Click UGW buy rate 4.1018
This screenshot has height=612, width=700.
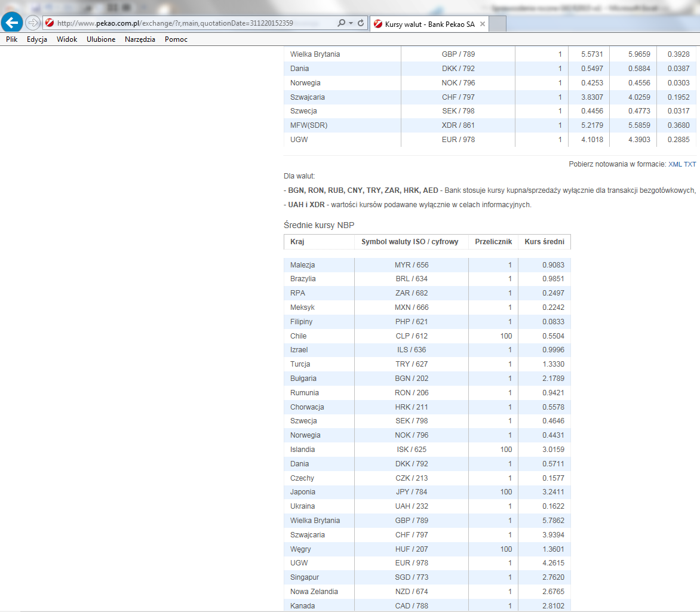(x=592, y=139)
